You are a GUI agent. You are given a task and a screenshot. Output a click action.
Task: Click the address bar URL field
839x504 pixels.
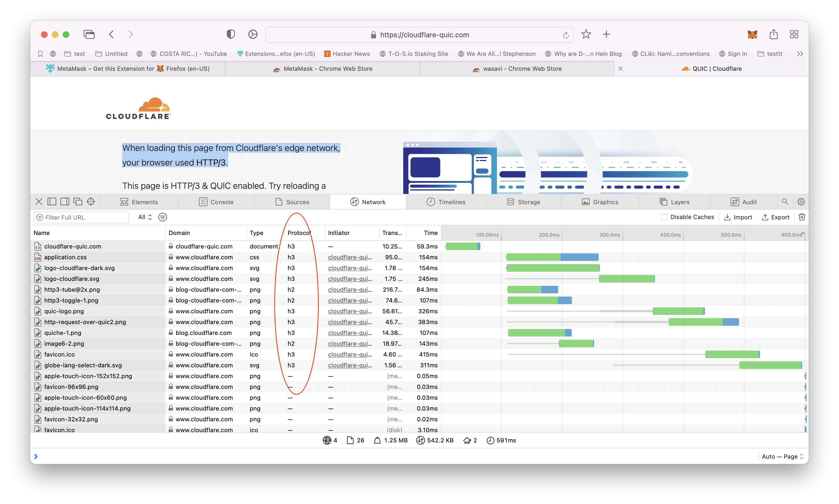tap(419, 35)
